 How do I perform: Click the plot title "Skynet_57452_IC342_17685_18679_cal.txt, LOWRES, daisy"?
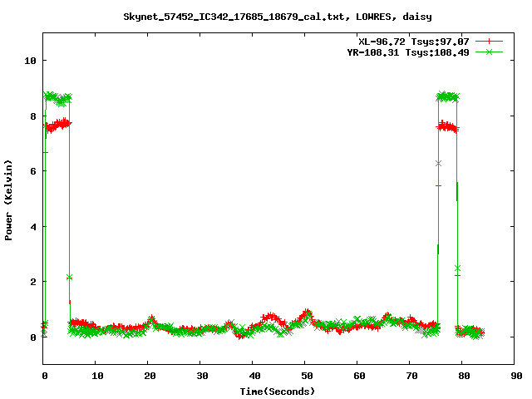[278, 17]
